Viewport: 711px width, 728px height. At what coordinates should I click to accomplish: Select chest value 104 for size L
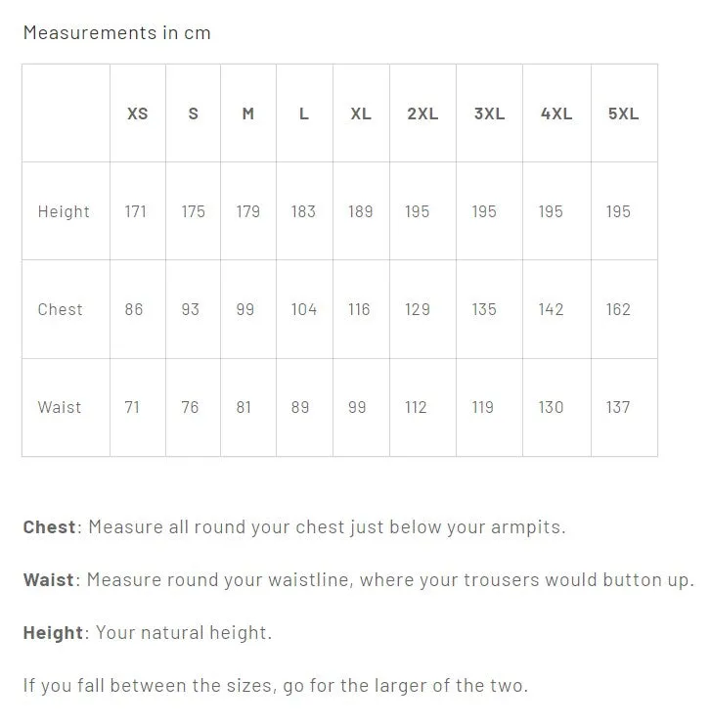[x=304, y=309]
